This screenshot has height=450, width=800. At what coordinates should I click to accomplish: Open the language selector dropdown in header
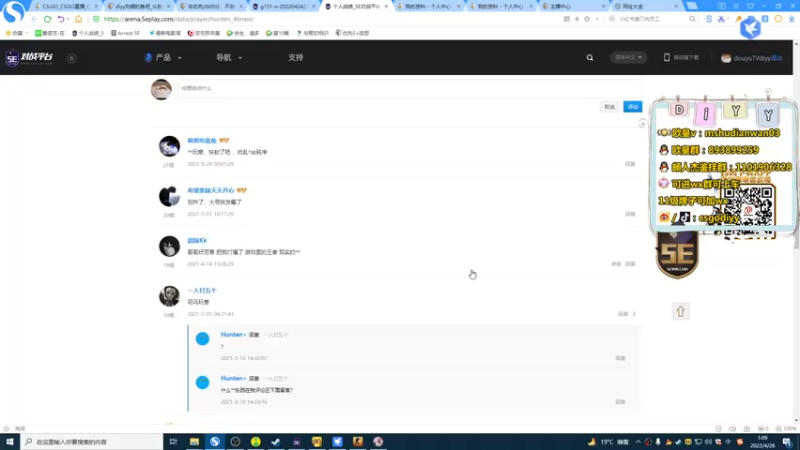click(x=629, y=58)
